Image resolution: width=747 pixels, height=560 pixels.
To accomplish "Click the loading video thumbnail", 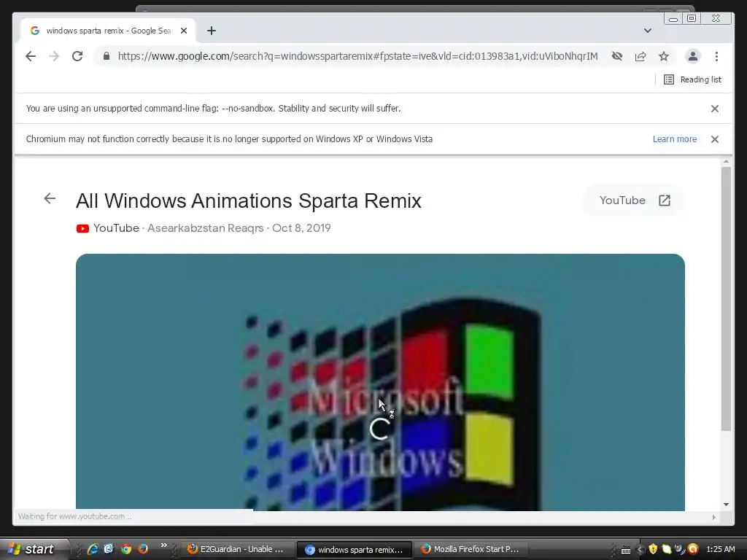I will point(380,382).
